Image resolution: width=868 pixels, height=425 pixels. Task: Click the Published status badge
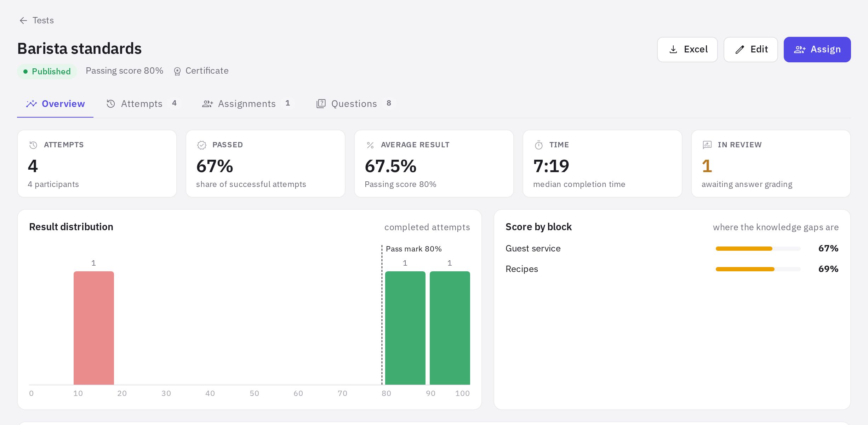coord(47,72)
